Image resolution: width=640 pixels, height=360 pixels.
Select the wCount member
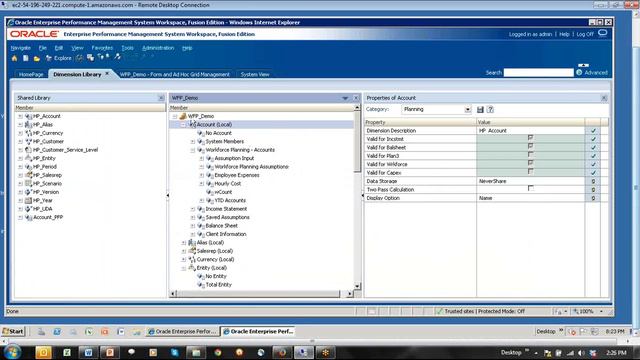point(223,192)
